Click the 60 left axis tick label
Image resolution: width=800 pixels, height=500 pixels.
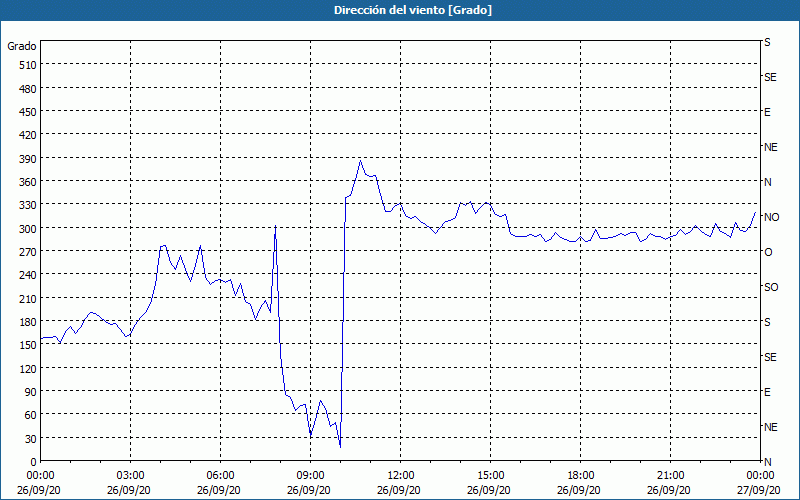31,415
